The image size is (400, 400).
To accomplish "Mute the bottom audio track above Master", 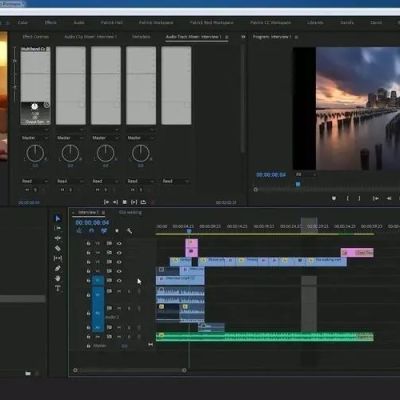I will 119,337.
